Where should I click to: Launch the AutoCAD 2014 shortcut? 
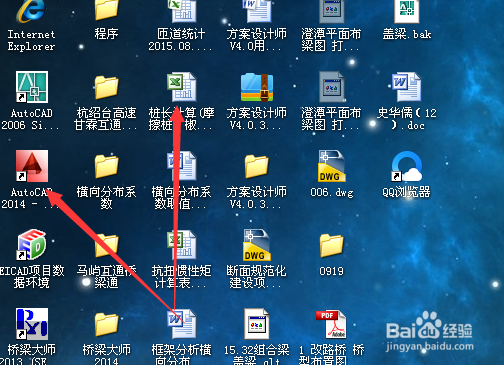pyautogui.click(x=32, y=166)
